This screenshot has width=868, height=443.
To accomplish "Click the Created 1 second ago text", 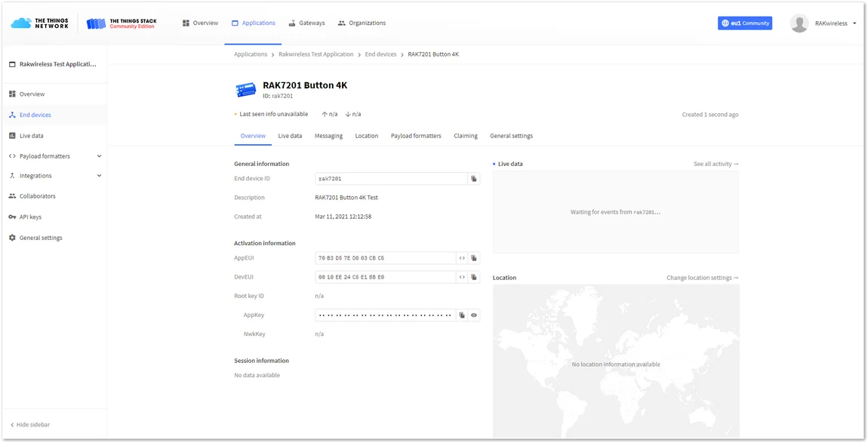I will (710, 115).
